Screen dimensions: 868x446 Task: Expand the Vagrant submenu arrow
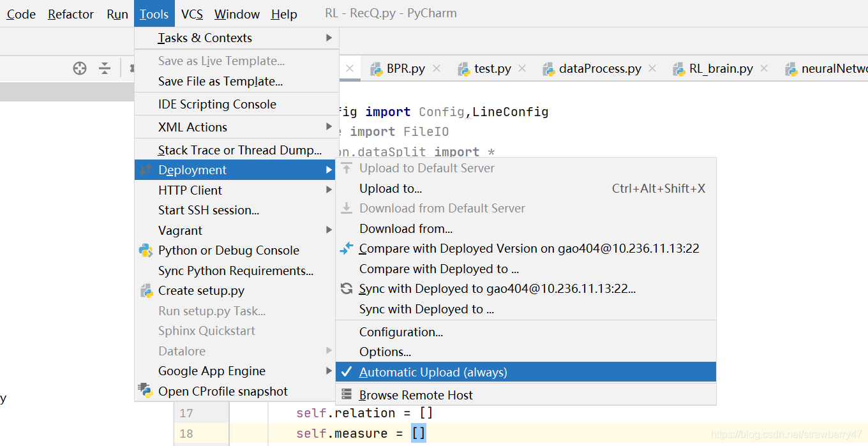coord(329,230)
